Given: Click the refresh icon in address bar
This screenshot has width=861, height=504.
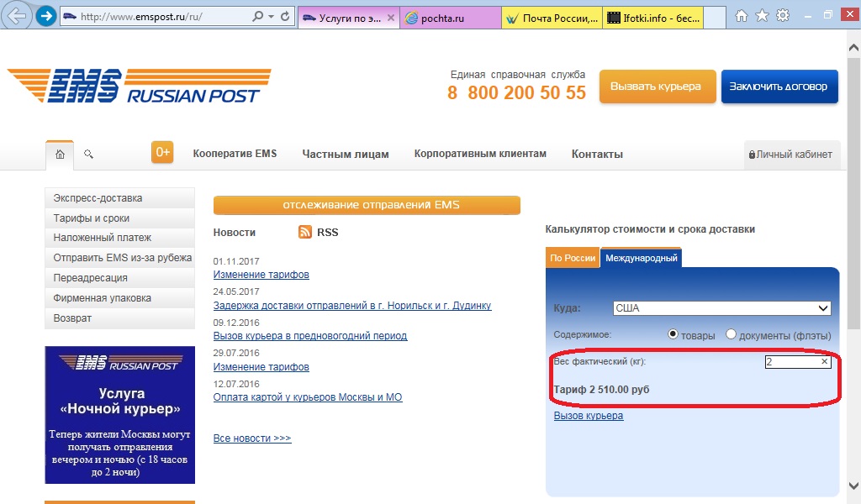Looking at the screenshot, I should point(286,17).
